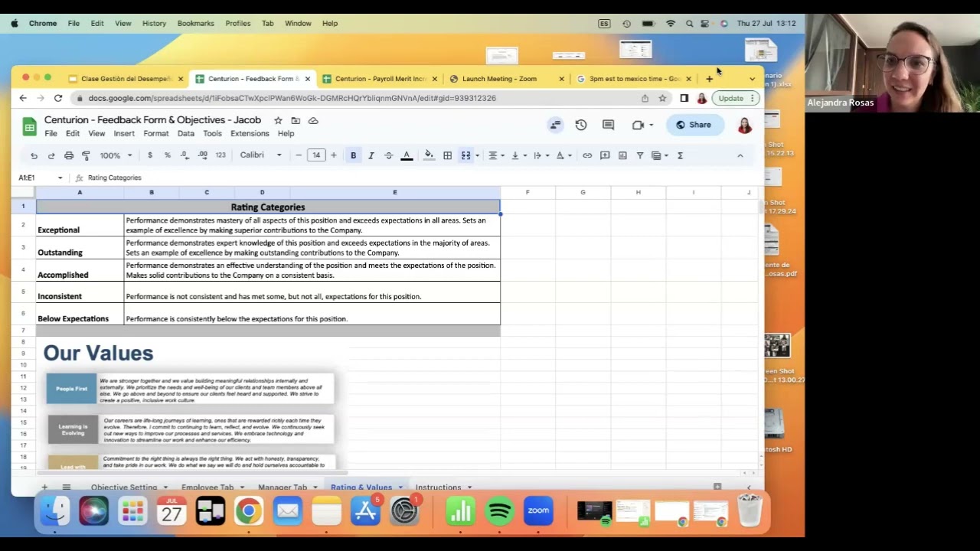This screenshot has width=980, height=551.
Task: Switch to the Employee Tab sheet
Action: [207, 487]
